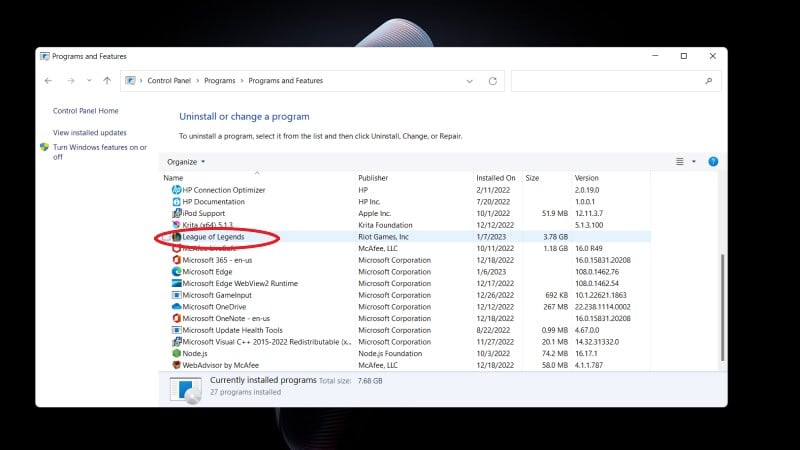Click the Node.js program icon
This screenshot has height=450, width=800.
click(x=176, y=353)
